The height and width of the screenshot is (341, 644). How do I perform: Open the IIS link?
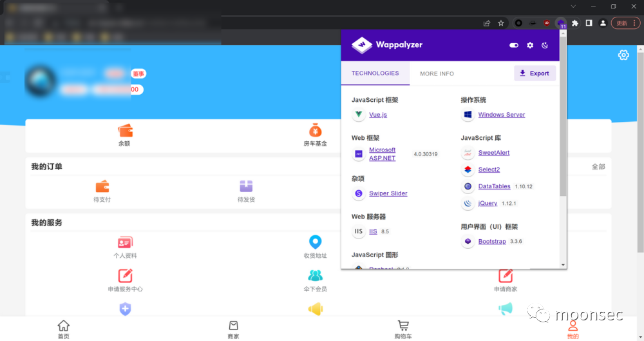pyautogui.click(x=373, y=231)
